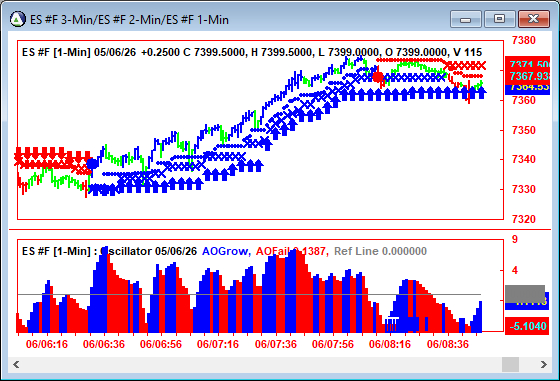Click the 06/06:36 time axis label
Image resolution: width=560 pixels, height=381 pixels.
pyautogui.click(x=104, y=344)
